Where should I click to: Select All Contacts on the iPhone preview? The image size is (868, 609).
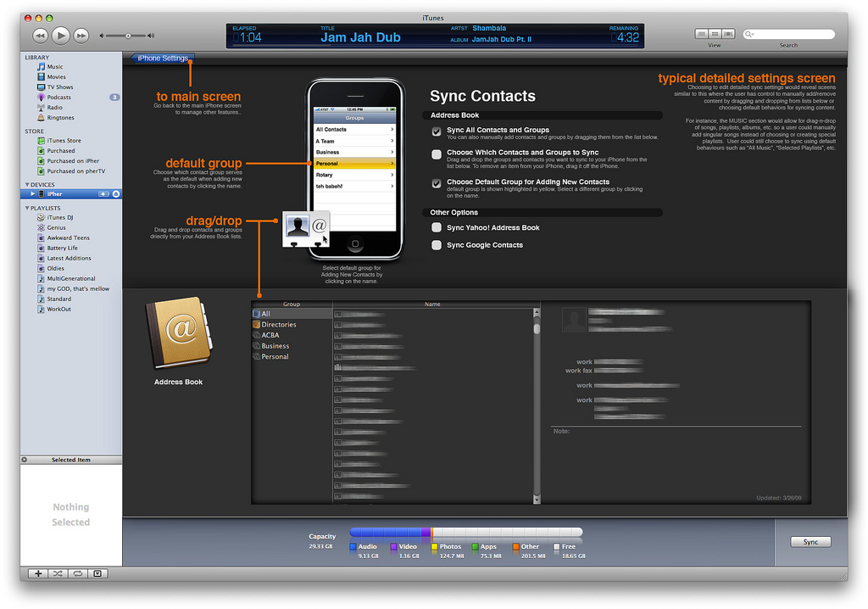(x=354, y=129)
